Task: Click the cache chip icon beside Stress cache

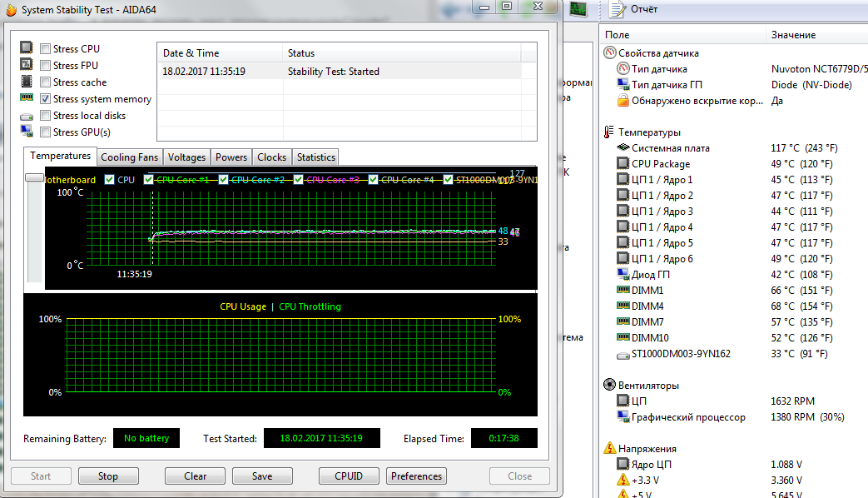Action: (x=26, y=82)
